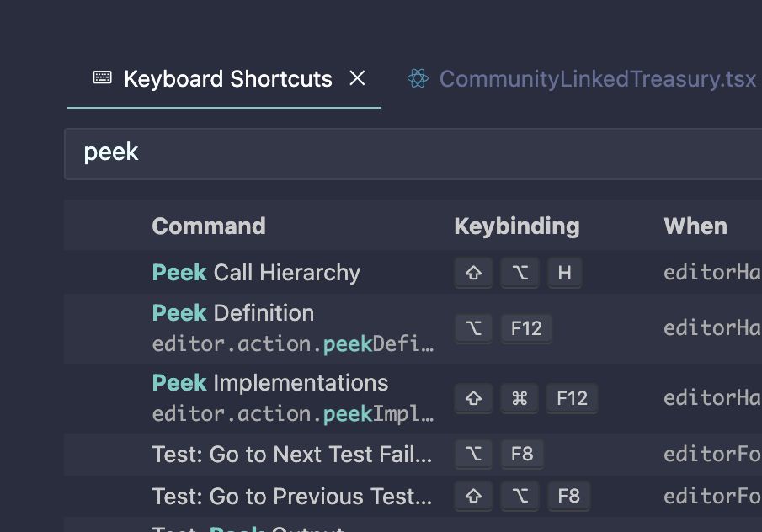Viewport: 762px width, 532px height.
Task: Sort by the Command column header
Action: (x=209, y=226)
